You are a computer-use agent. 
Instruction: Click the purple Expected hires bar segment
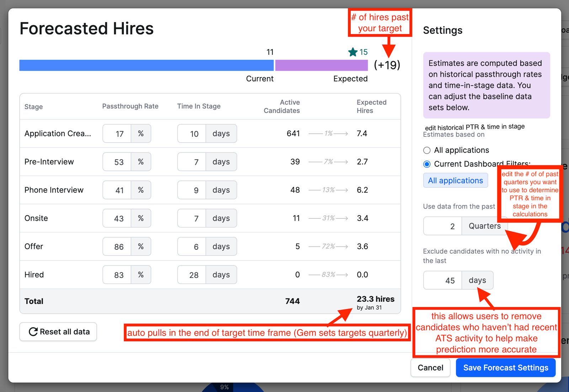coord(321,65)
